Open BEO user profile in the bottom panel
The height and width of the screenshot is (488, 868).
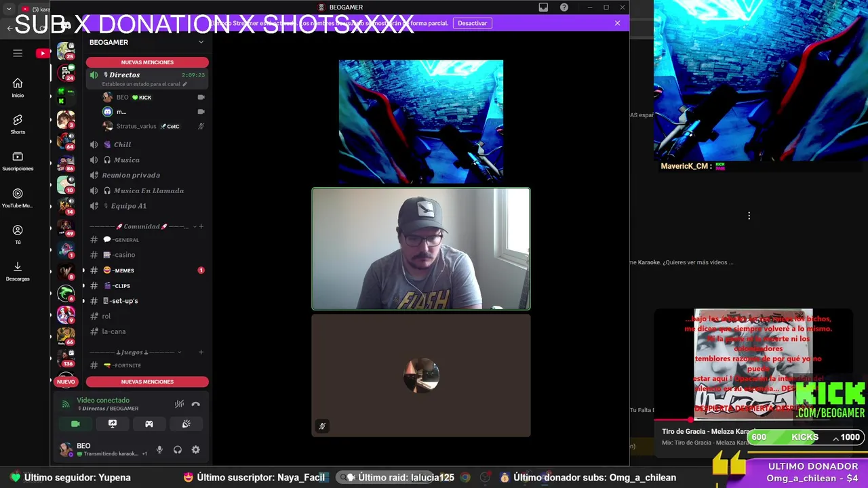click(102, 449)
